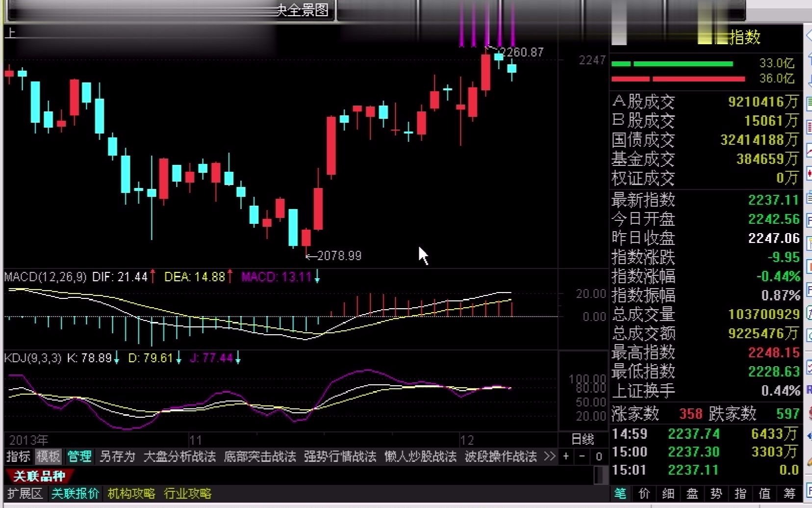
Task: Apply the 底部突击战法 template
Action: 260,456
